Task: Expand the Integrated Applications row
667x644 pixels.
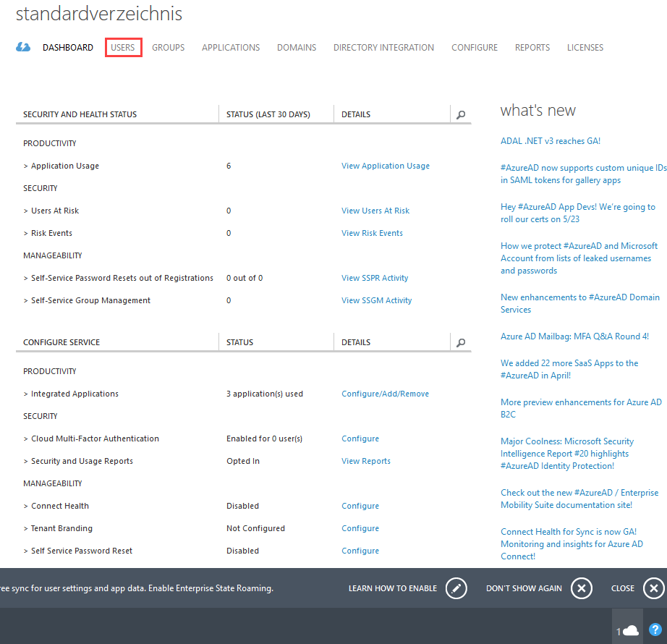Action: point(26,394)
